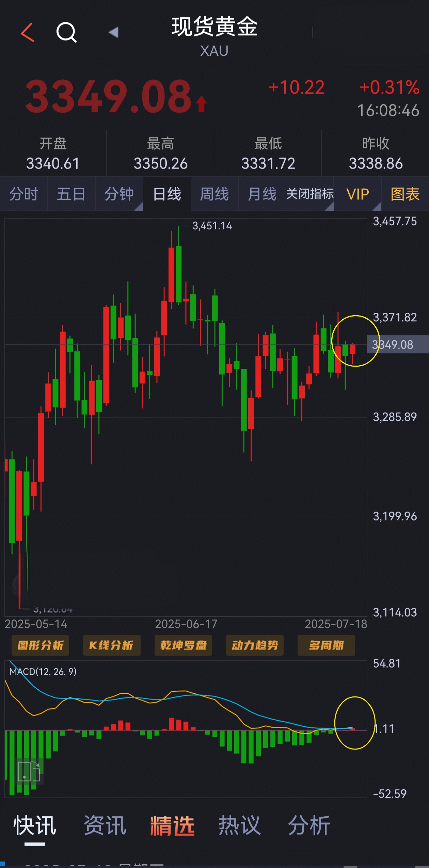Open the 图形分析 tool badge
The width and height of the screenshot is (429, 868).
click(x=41, y=645)
